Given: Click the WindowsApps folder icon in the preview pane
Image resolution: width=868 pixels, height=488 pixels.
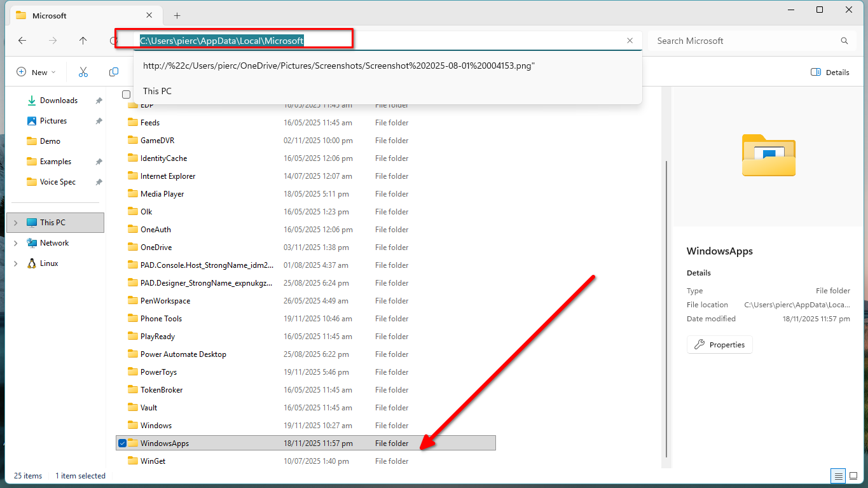Looking at the screenshot, I should point(768,155).
